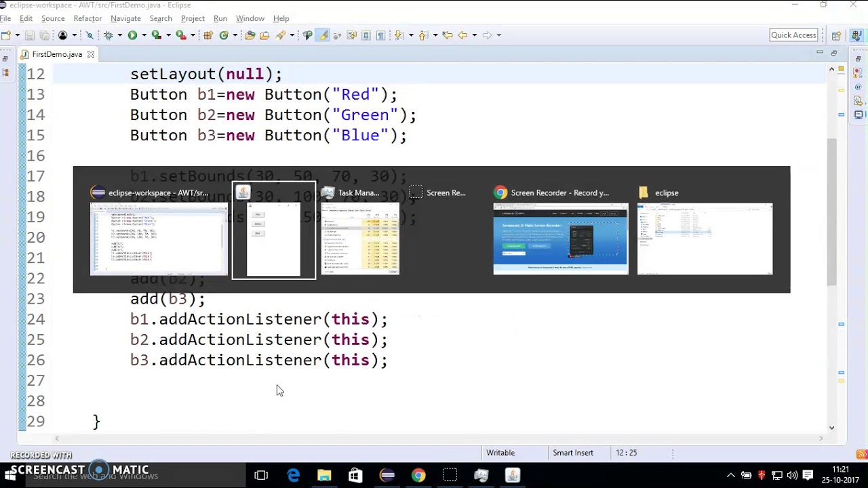Switch to eclipse folder window thumbnail
Image resolution: width=868 pixels, height=488 pixels.
(705, 231)
